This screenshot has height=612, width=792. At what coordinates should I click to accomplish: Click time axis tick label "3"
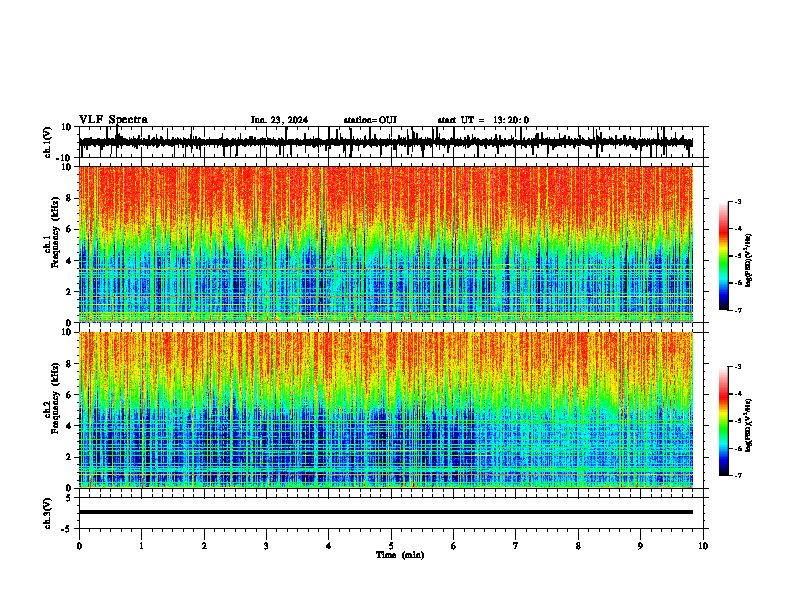(x=266, y=546)
